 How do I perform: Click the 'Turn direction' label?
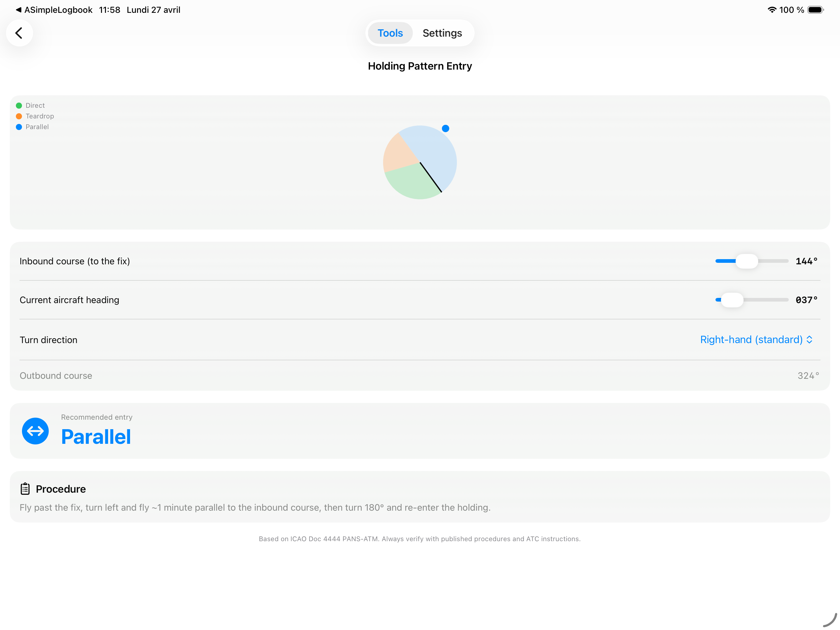pyautogui.click(x=49, y=340)
